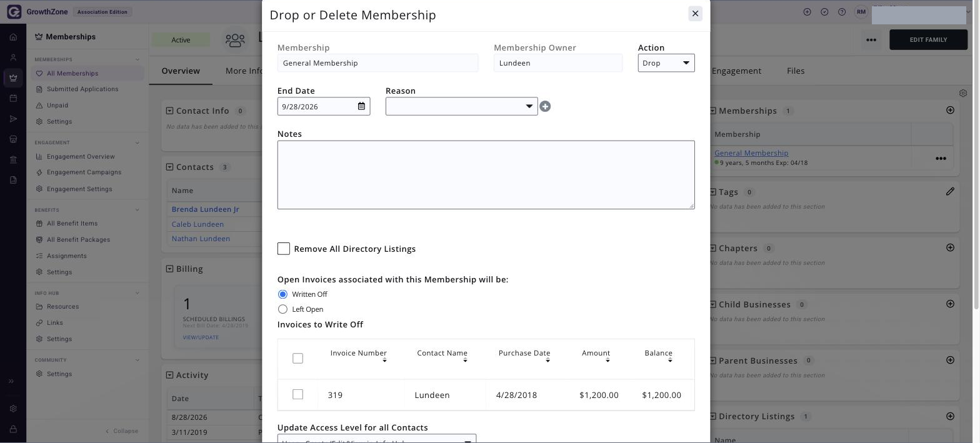The image size is (980, 443).
Task: Open the Billing bank icon in left rail
Action: pyautogui.click(x=13, y=160)
